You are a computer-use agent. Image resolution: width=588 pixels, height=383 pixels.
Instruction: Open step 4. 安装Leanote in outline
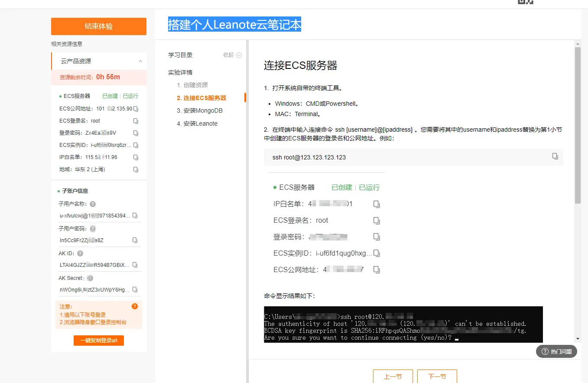(x=197, y=123)
